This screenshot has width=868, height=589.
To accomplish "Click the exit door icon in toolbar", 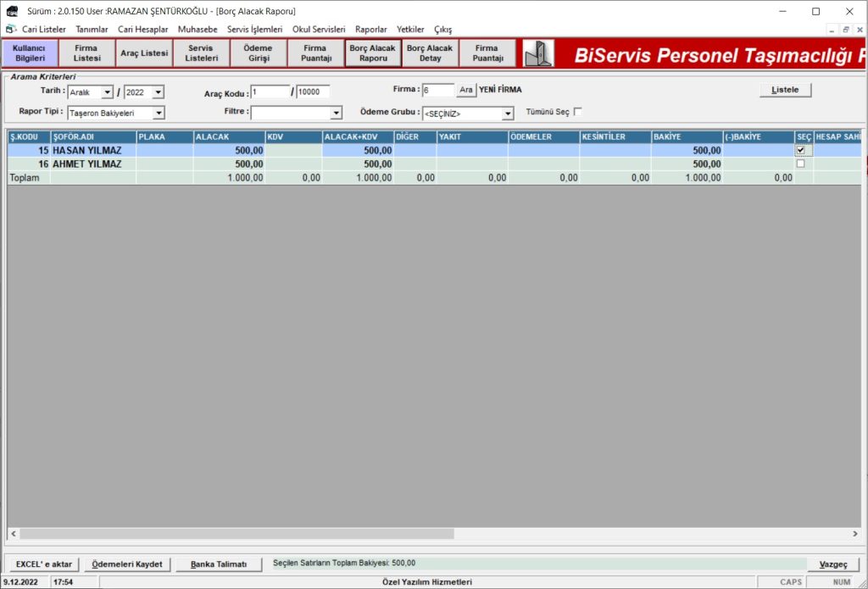I will [x=538, y=53].
